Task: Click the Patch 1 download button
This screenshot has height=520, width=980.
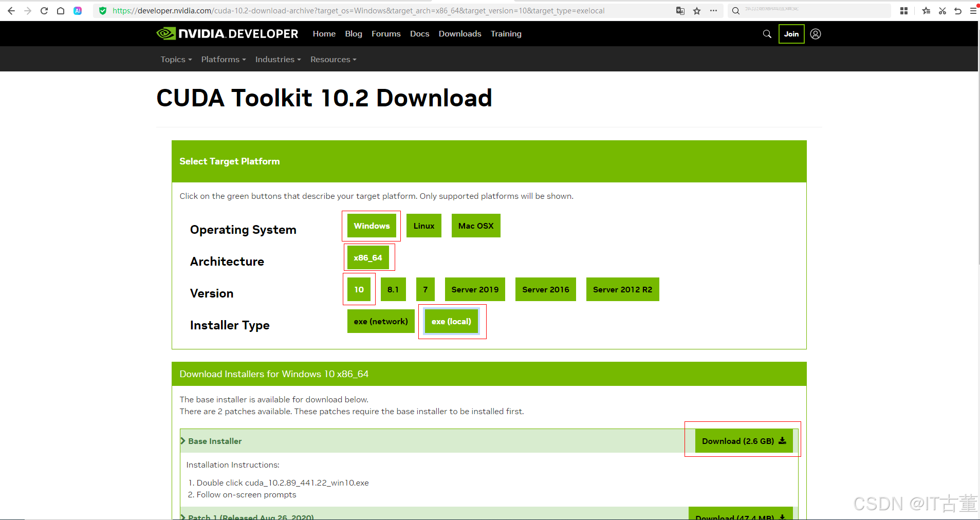Action: (x=741, y=514)
